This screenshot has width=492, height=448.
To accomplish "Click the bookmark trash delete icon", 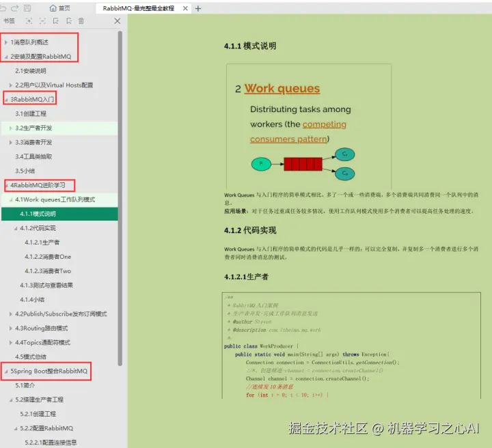I will [81, 21].
